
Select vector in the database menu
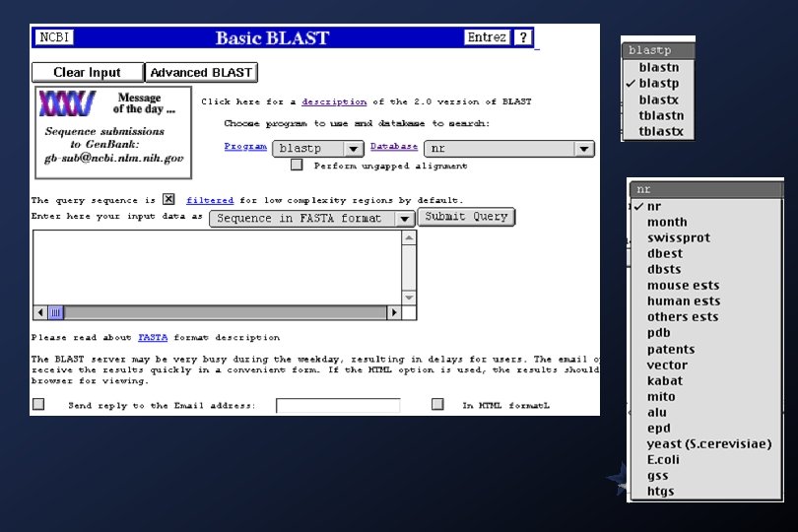click(x=705, y=366)
